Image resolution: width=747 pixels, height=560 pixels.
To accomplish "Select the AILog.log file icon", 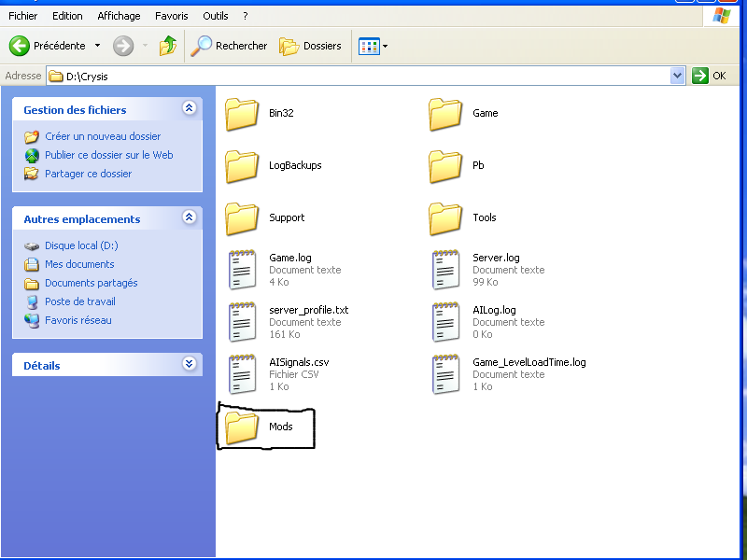I will [x=446, y=322].
